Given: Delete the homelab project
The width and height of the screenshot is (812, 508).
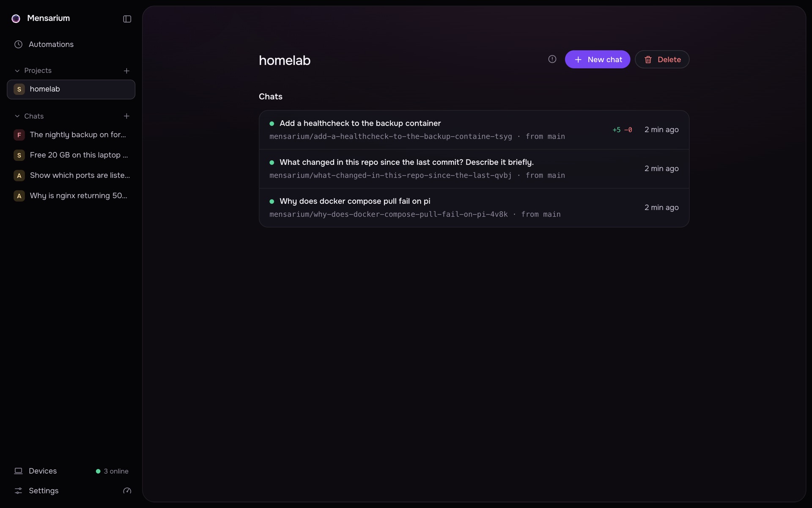Looking at the screenshot, I should point(662,60).
